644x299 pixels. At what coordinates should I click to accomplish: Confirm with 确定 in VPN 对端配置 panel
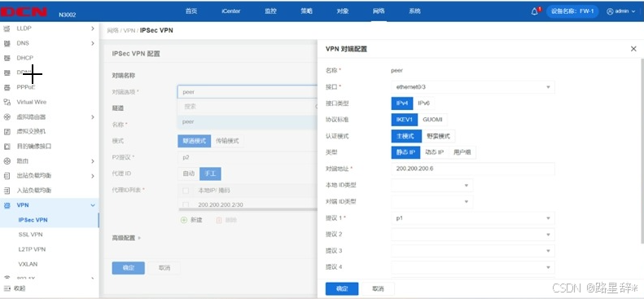tap(342, 288)
